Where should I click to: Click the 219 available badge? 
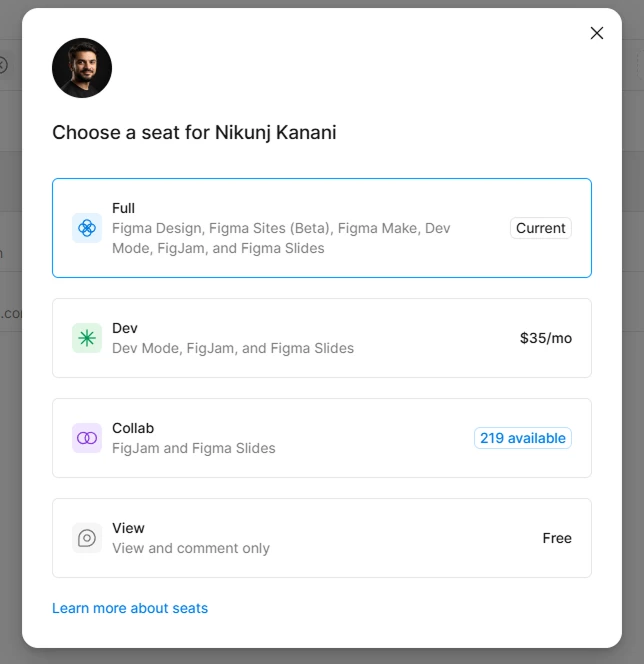pyautogui.click(x=523, y=438)
